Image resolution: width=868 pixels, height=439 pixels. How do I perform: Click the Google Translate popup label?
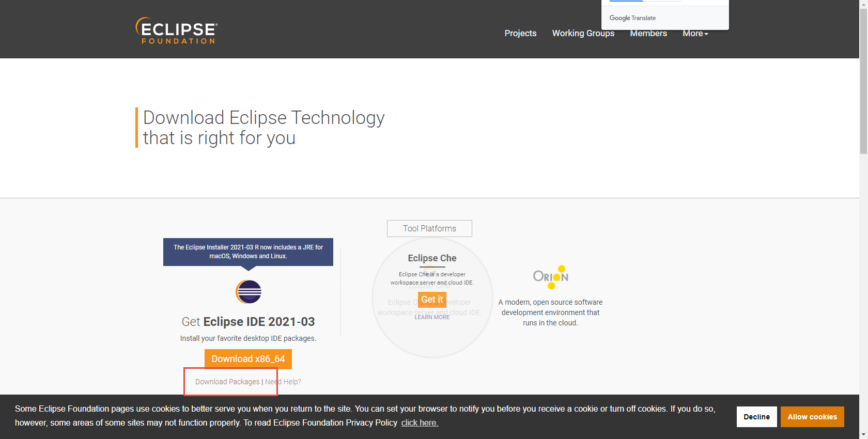(632, 18)
